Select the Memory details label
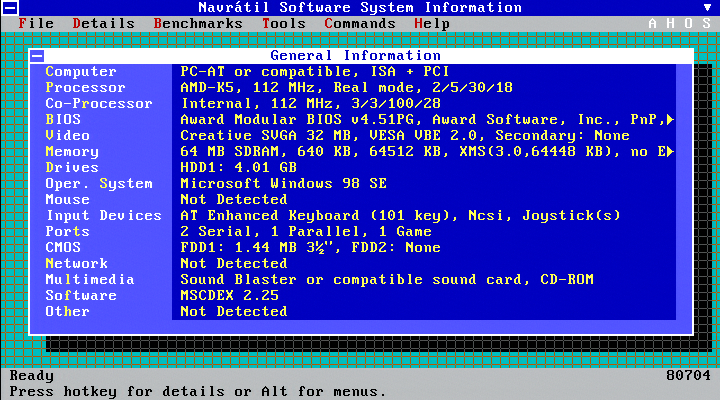 pos(72,152)
